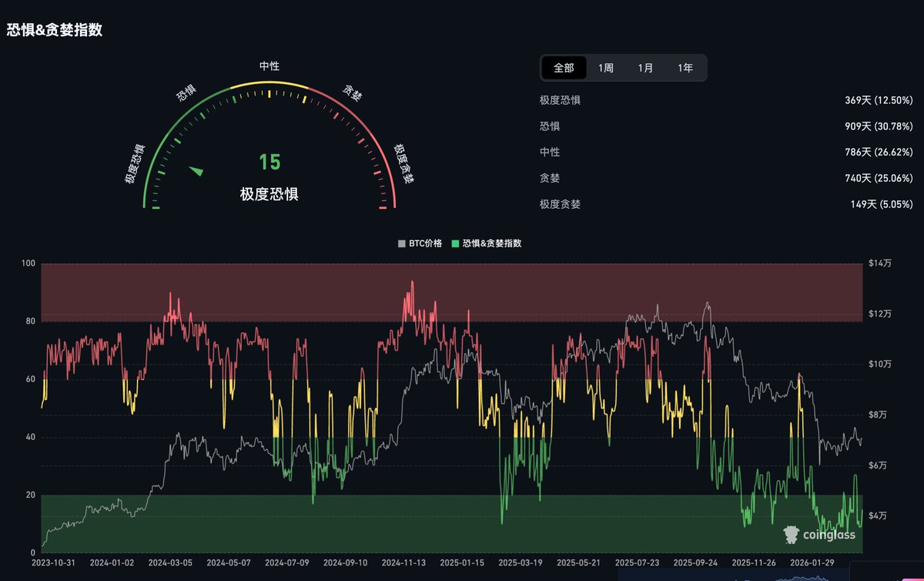Screen dimensions: 924x581
Task: Select the 全部 time range tab
Action: click(x=564, y=68)
